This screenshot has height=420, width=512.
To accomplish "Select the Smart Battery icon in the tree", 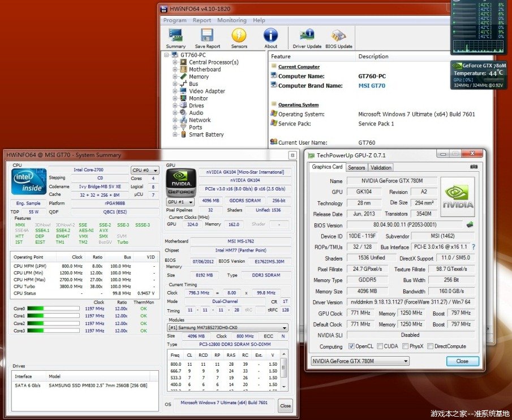I will pos(183,135).
